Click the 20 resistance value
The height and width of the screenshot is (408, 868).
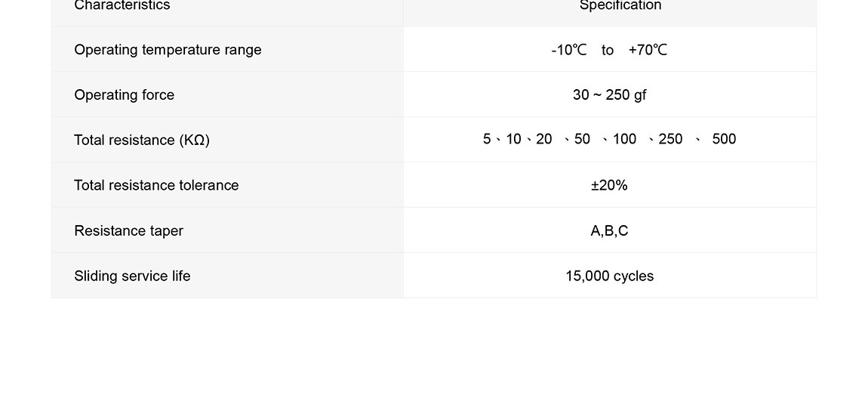point(544,139)
